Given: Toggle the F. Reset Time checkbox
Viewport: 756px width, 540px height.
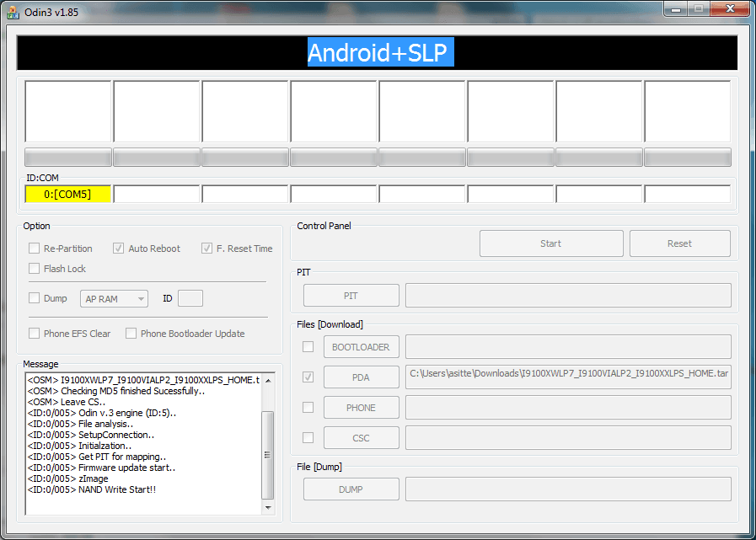Looking at the screenshot, I should coord(206,249).
